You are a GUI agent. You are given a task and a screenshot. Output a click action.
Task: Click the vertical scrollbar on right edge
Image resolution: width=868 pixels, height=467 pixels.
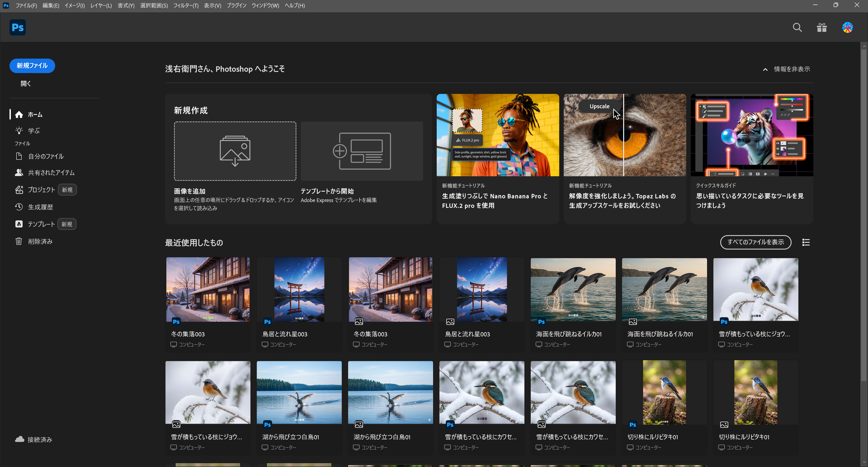(x=864, y=216)
